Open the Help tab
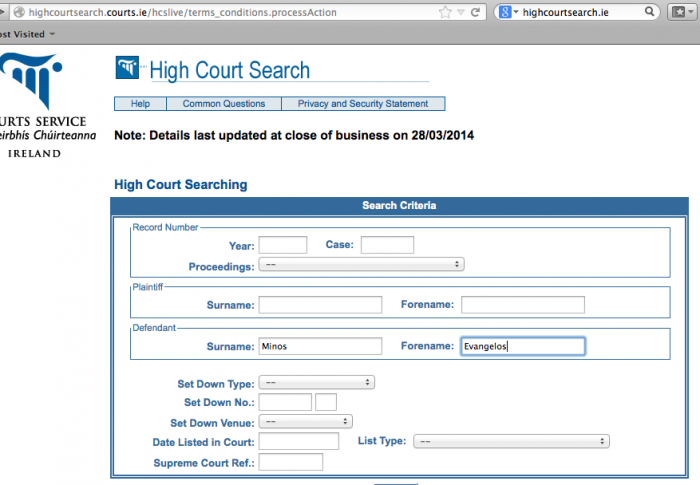This screenshot has height=485, width=700. pyautogui.click(x=140, y=104)
